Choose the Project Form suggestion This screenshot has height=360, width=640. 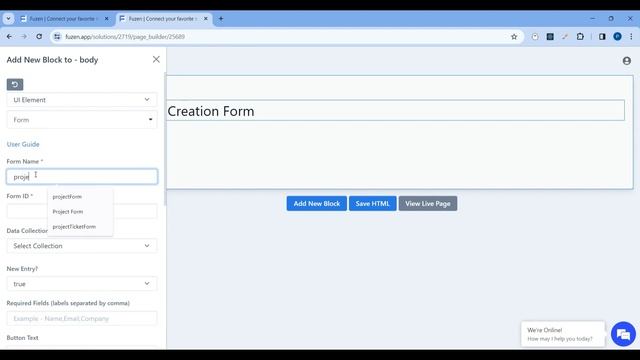tap(68, 211)
